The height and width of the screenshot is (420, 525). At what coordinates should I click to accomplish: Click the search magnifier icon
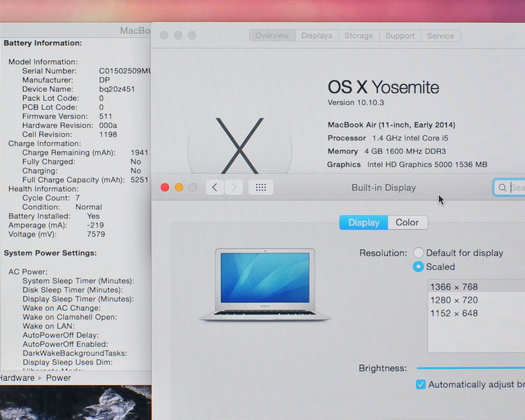[502, 188]
